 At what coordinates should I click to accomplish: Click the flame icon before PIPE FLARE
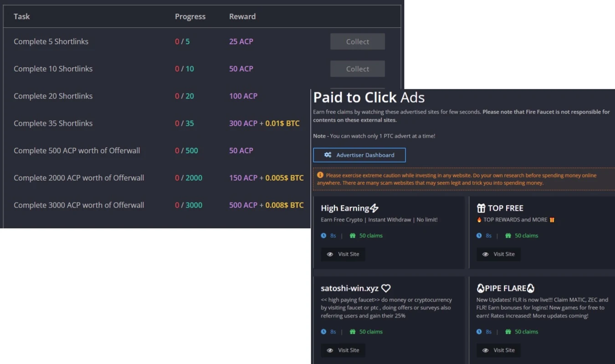tap(480, 288)
